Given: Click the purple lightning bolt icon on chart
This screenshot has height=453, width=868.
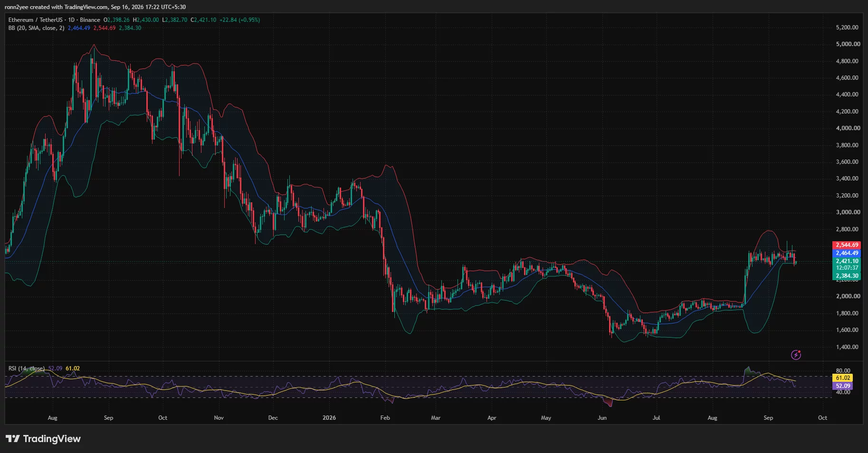Looking at the screenshot, I should pos(796,355).
